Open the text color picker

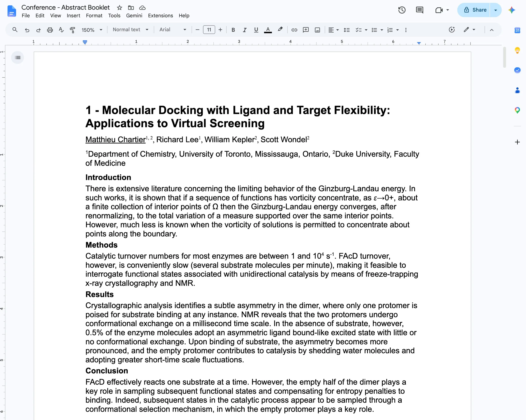[268, 30]
